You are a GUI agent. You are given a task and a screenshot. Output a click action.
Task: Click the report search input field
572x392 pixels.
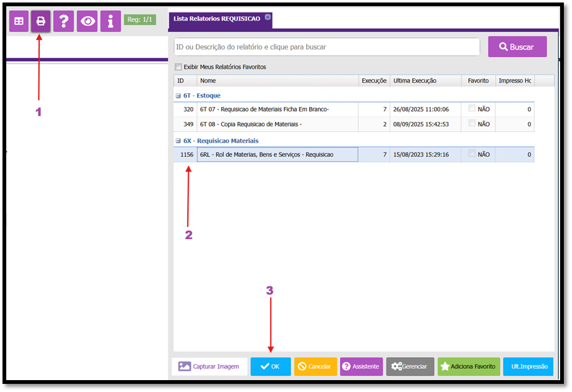pos(326,47)
